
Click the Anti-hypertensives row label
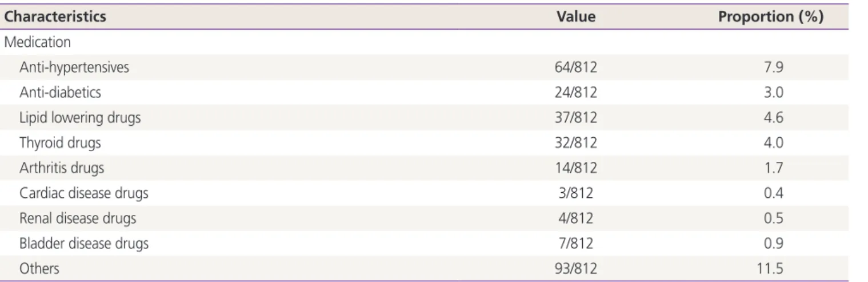click(x=74, y=67)
